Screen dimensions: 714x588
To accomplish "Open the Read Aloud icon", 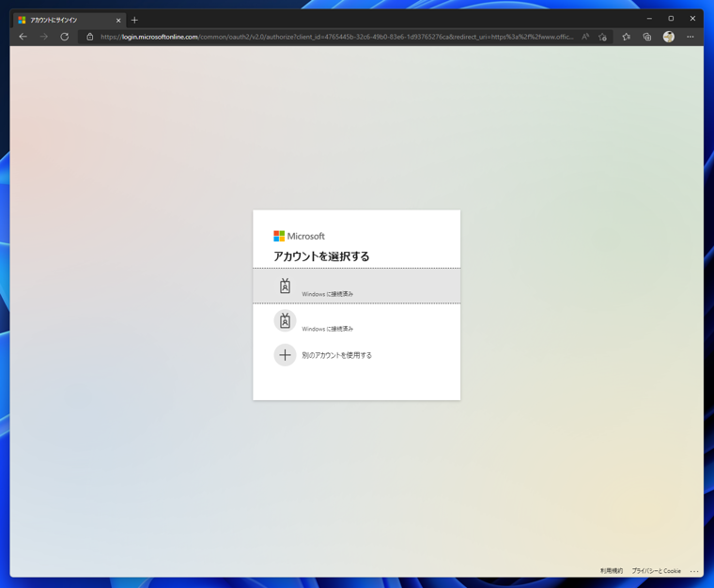I will tap(585, 37).
